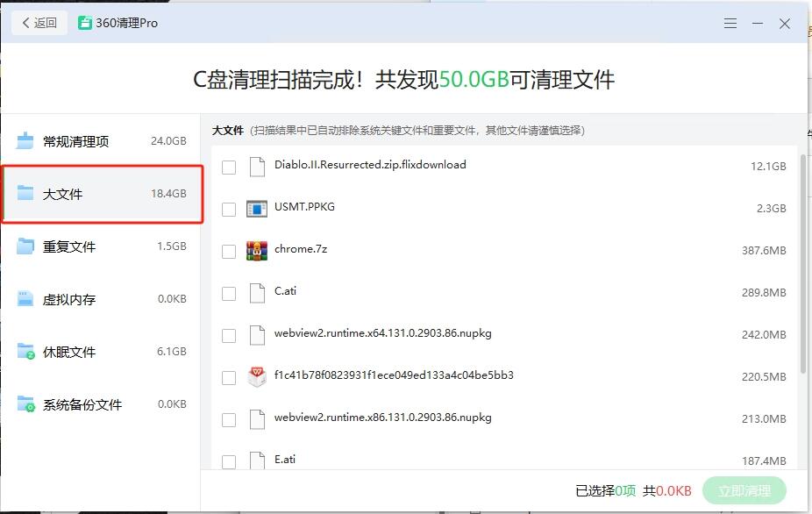Viewport: 812px width, 514px height.
Task: Click file name USMT.PPKG
Action: (304, 207)
